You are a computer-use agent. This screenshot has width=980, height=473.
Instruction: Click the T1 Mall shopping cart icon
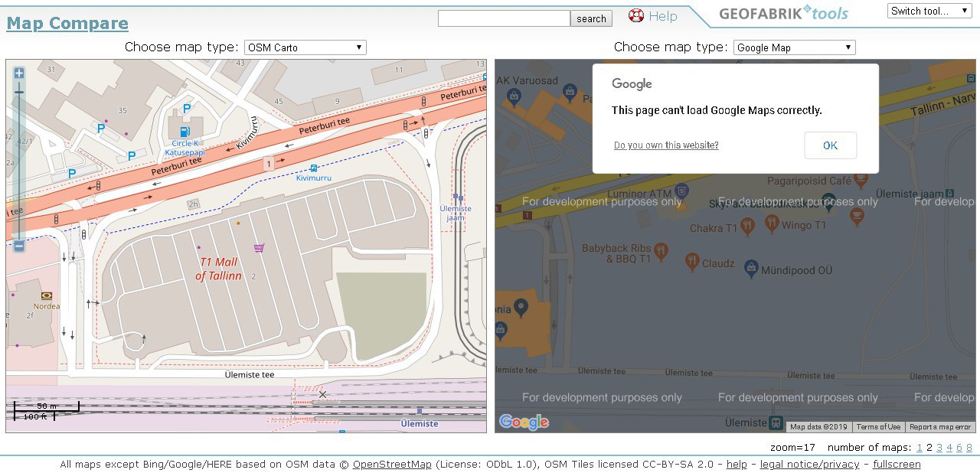260,248
